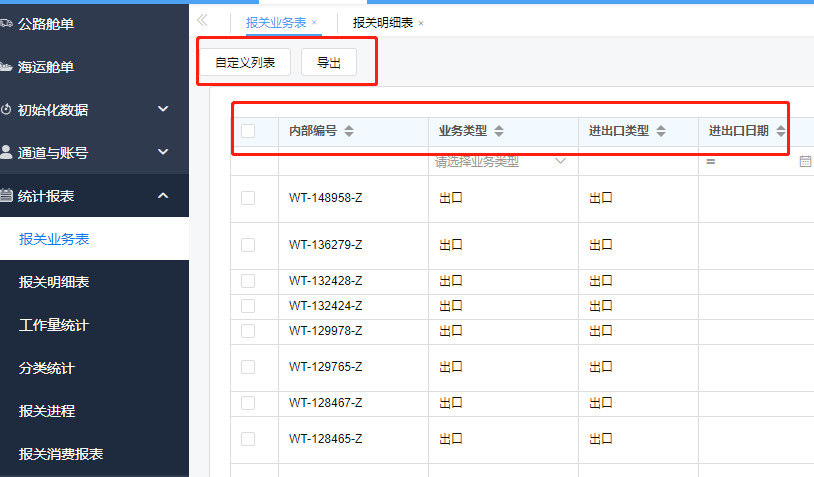The image size is (814, 477).
Task: Switch to the 报关业务表 tab
Action: (276, 23)
